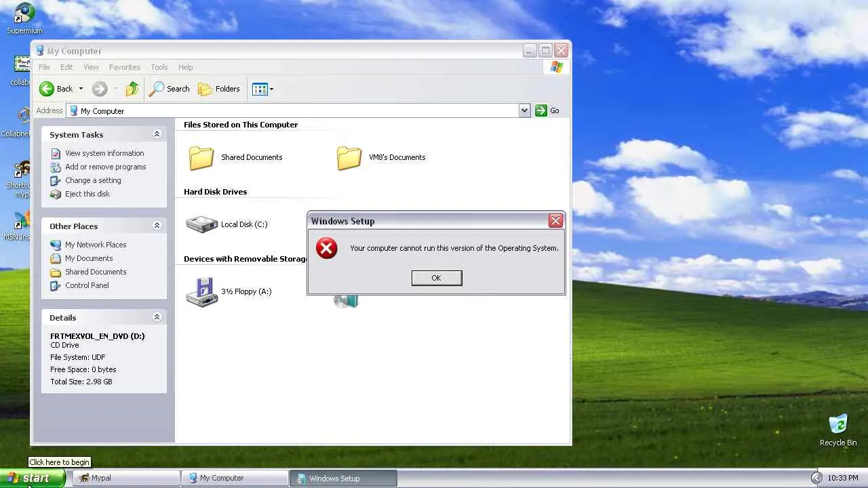868x488 pixels.
Task: Click the Local Disk (C:) label text
Action: click(244, 224)
